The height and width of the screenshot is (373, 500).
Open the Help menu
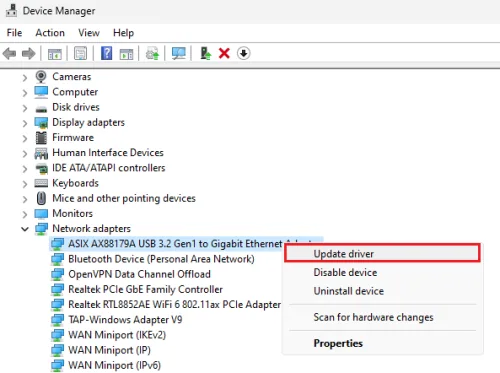pos(123,33)
